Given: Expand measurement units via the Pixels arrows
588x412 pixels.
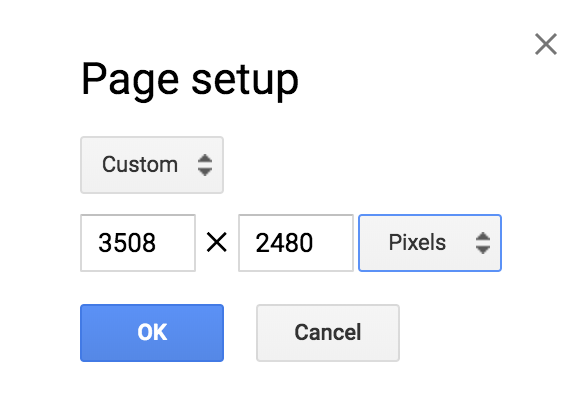Looking at the screenshot, I should 483,243.
